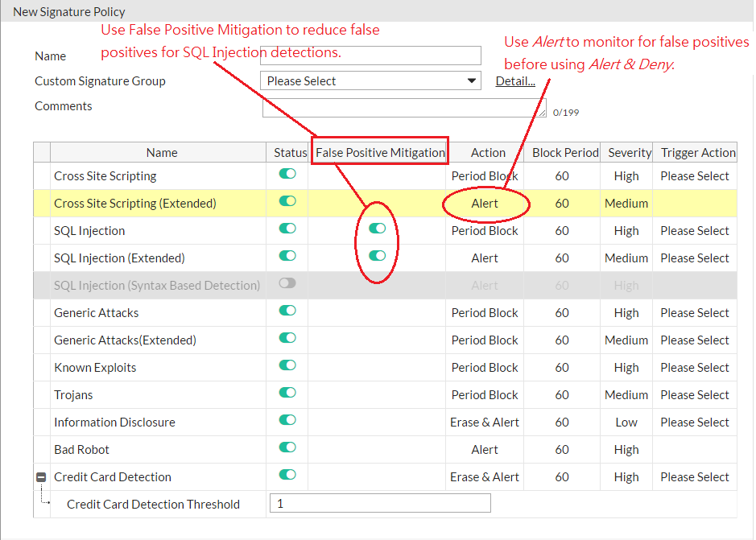Screen dimensions: 756x540
Task: Toggle the Bad Robot status switch
Action: (287, 449)
